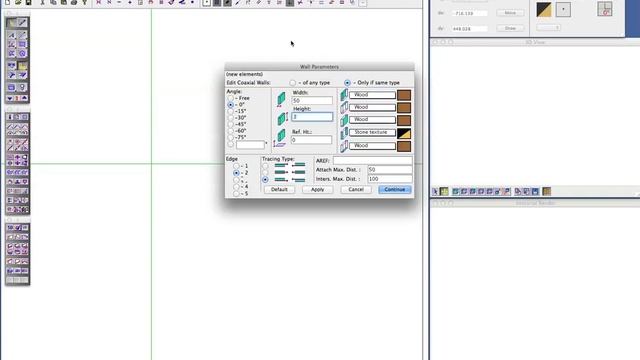Image resolution: width=640 pixels, height=360 pixels.
Task: Select Edge option 4
Action: point(236,187)
